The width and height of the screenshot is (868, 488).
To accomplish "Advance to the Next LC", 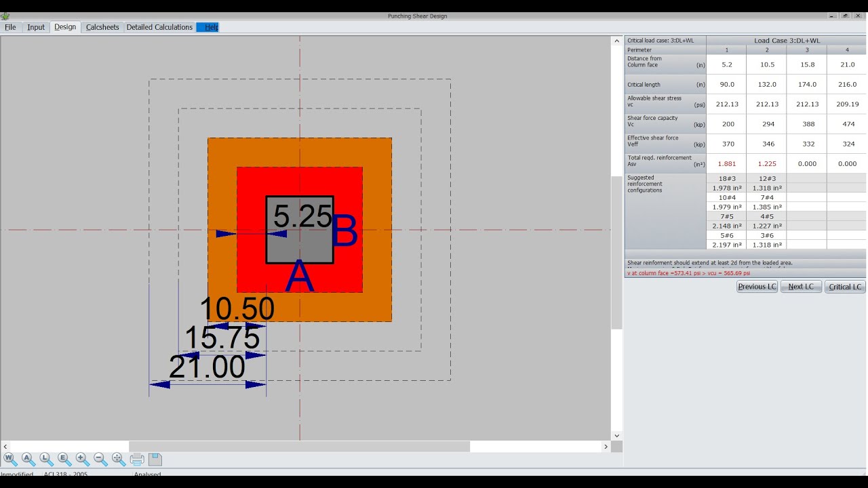I will [801, 287].
